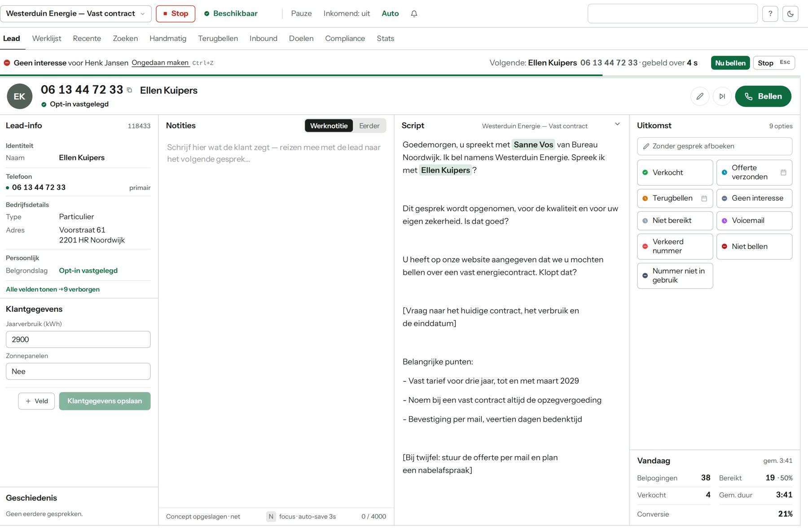This screenshot has height=532, width=808.
Task: Go to the Stats tab
Action: 385,39
